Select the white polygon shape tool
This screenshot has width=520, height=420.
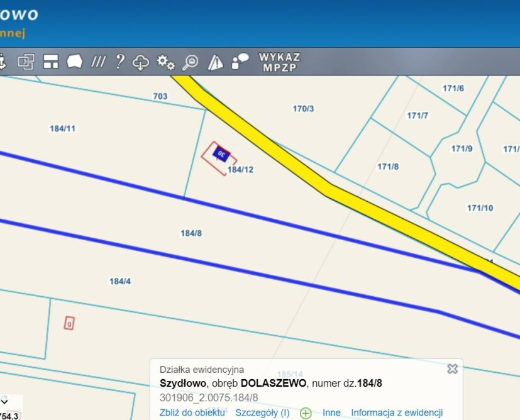coord(75,62)
